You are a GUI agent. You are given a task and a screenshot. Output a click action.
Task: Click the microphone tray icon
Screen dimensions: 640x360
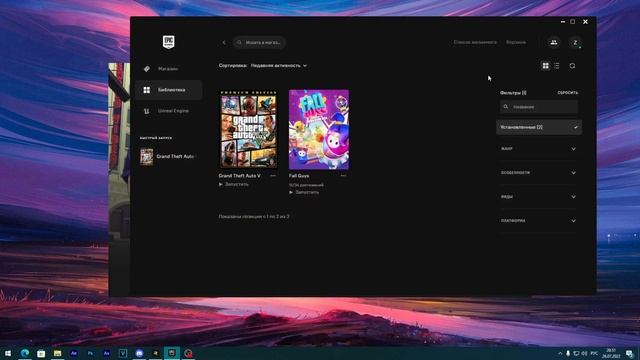click(568, 353)
